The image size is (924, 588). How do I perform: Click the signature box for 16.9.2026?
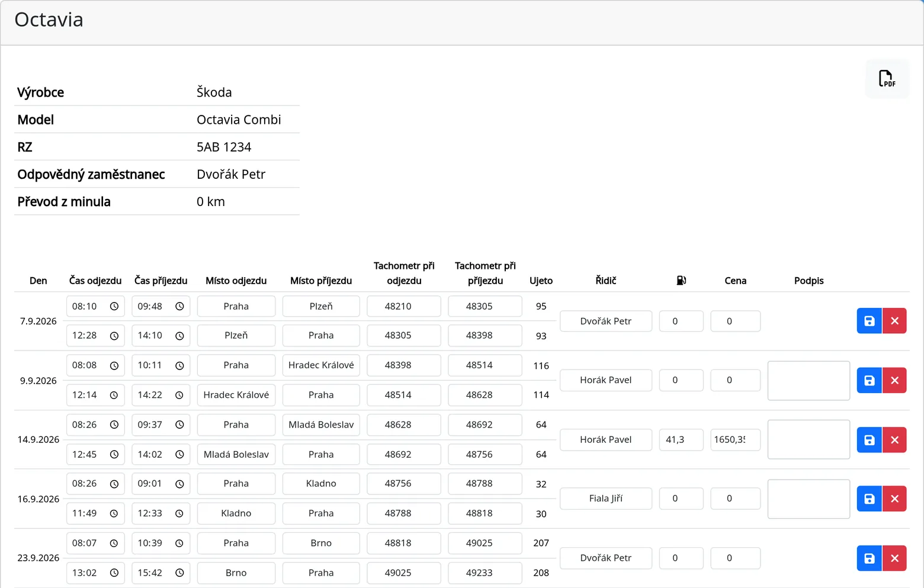(809, 499)
